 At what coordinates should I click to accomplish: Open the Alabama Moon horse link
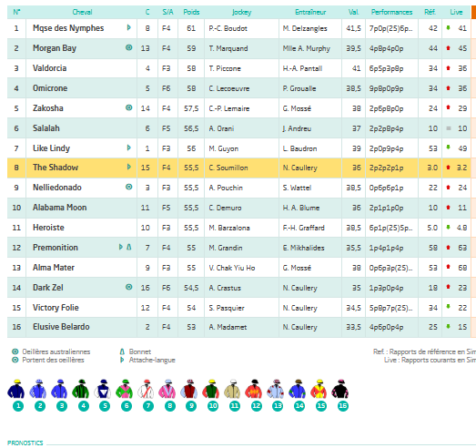pyautogui.click(x=59, y=208)
